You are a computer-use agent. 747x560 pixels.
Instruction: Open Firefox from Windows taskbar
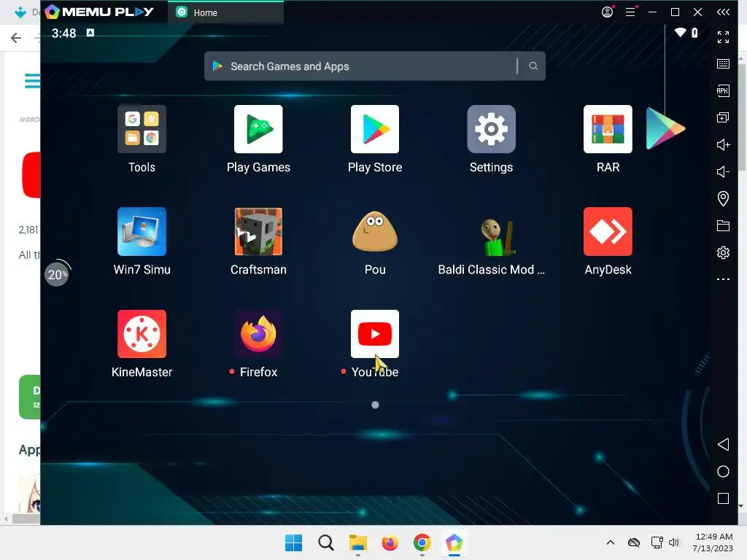(390, 542)
